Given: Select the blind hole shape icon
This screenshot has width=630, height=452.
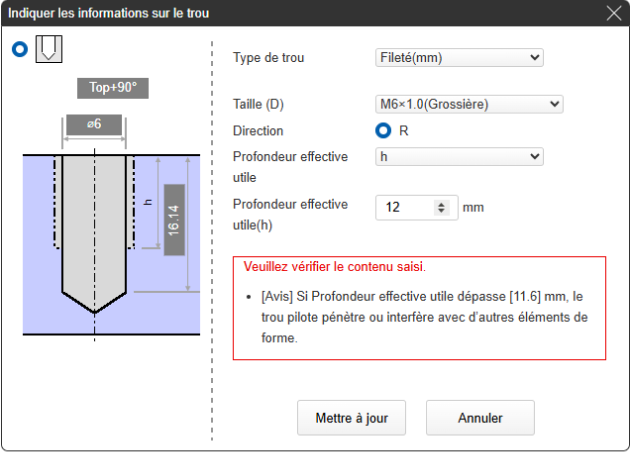Looking at the screenshot, I should point(49,49).
